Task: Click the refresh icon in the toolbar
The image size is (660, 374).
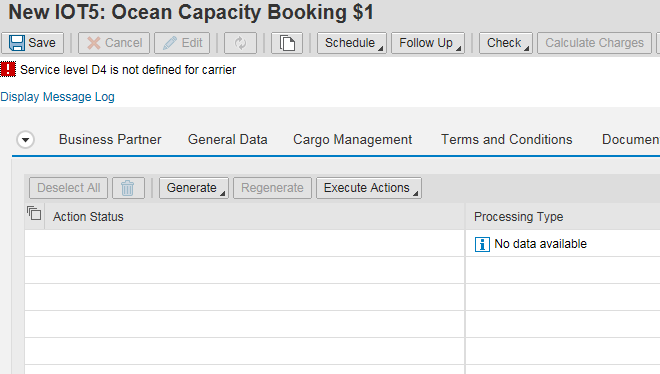Action: coord(240,43)
